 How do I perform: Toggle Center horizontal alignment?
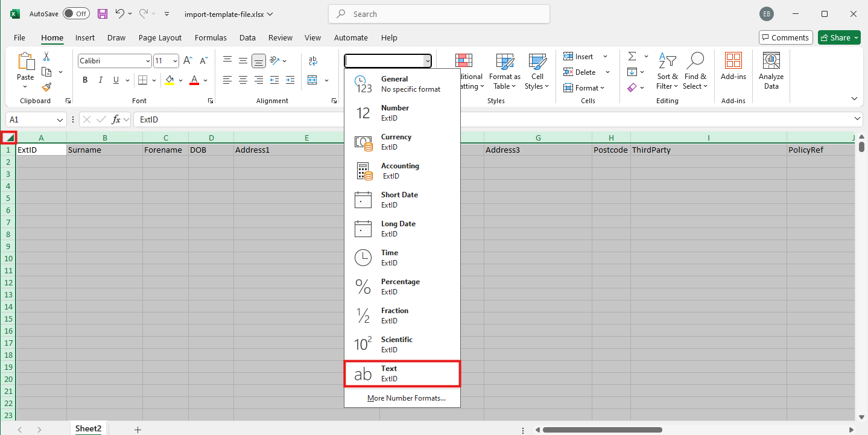243,80
